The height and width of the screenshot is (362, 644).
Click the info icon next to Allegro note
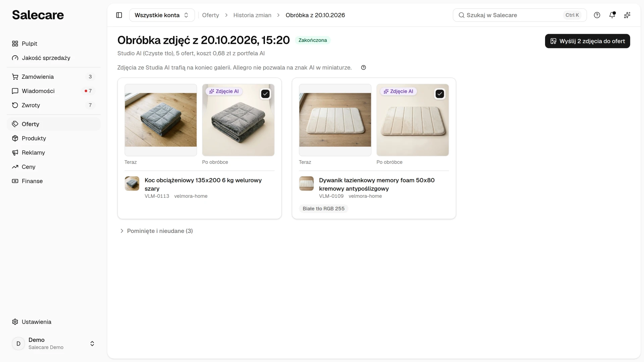click(x=363, y=68)
